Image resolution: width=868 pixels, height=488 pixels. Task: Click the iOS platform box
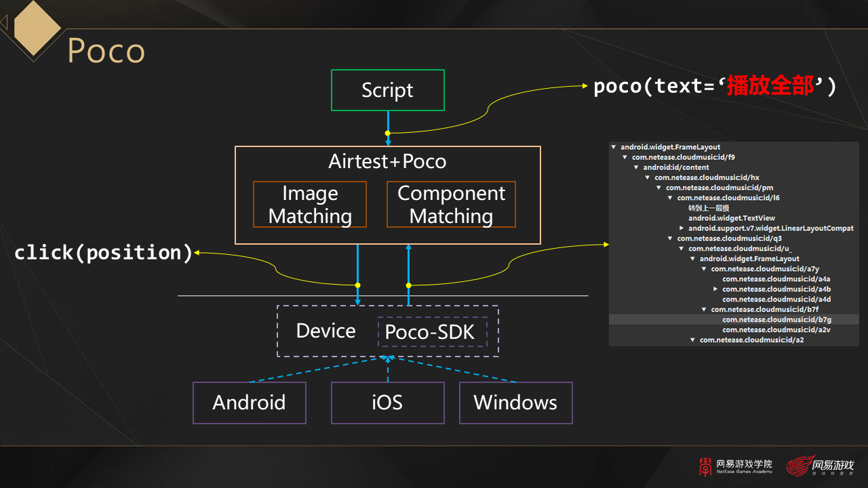click(x=387, y=403)
